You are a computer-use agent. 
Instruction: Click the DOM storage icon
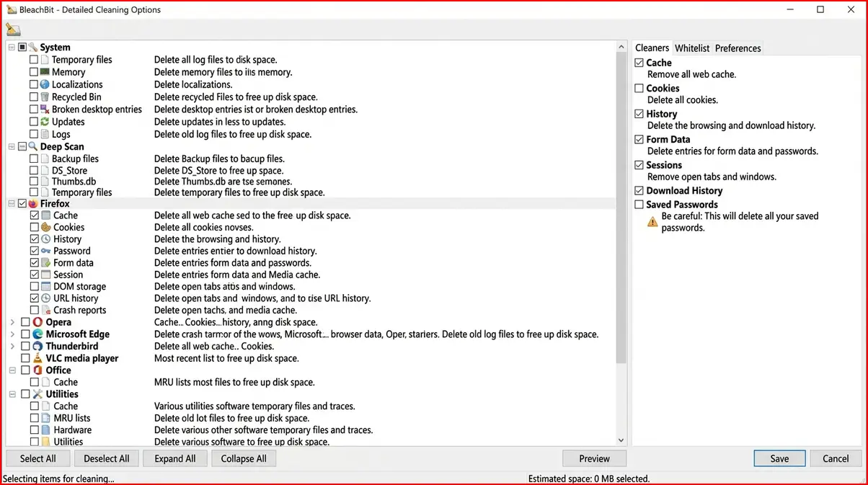[x=46, y=287]
